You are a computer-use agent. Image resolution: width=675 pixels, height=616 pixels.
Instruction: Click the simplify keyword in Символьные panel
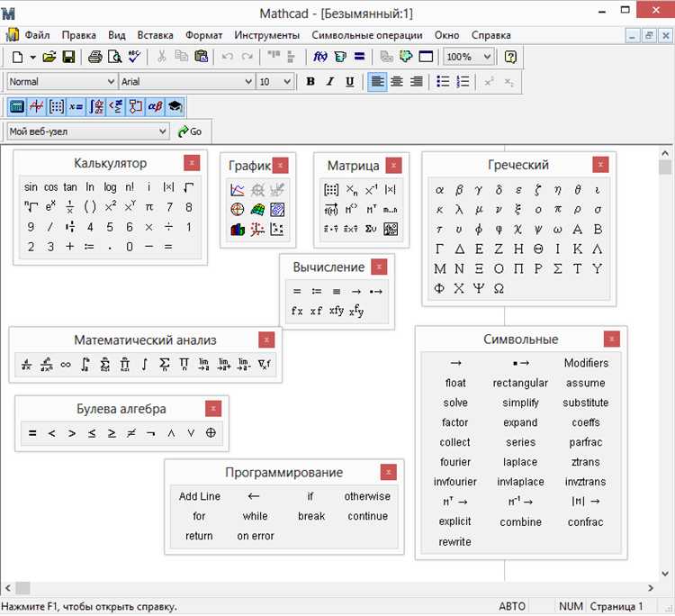pos(520,403)
